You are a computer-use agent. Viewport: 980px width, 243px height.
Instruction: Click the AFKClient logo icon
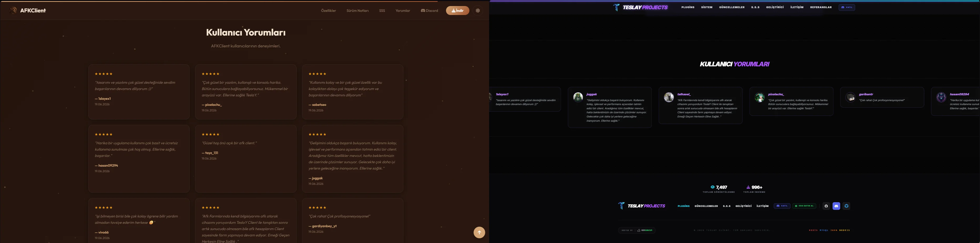click(13, 10)
